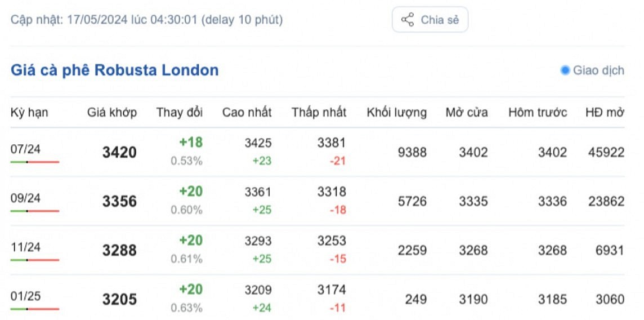Viewport: 644px width, 320px height.
Task: Open the 11/24 contract term
Action: pos(25,247)
